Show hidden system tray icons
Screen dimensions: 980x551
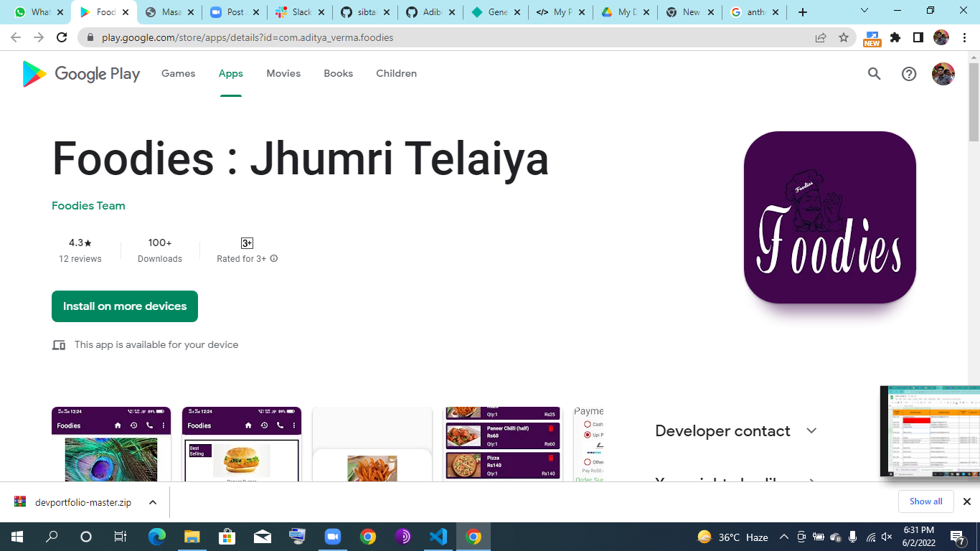783,537
